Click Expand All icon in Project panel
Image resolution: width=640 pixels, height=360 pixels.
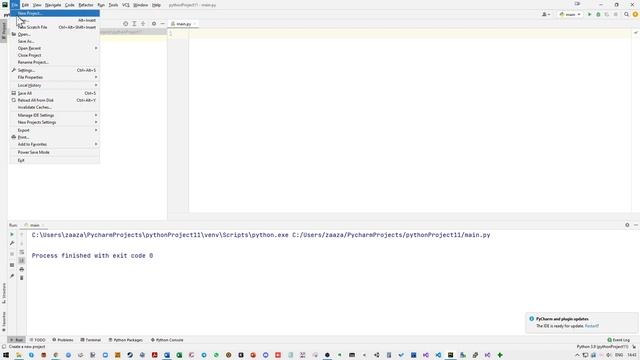coord(134,24)
